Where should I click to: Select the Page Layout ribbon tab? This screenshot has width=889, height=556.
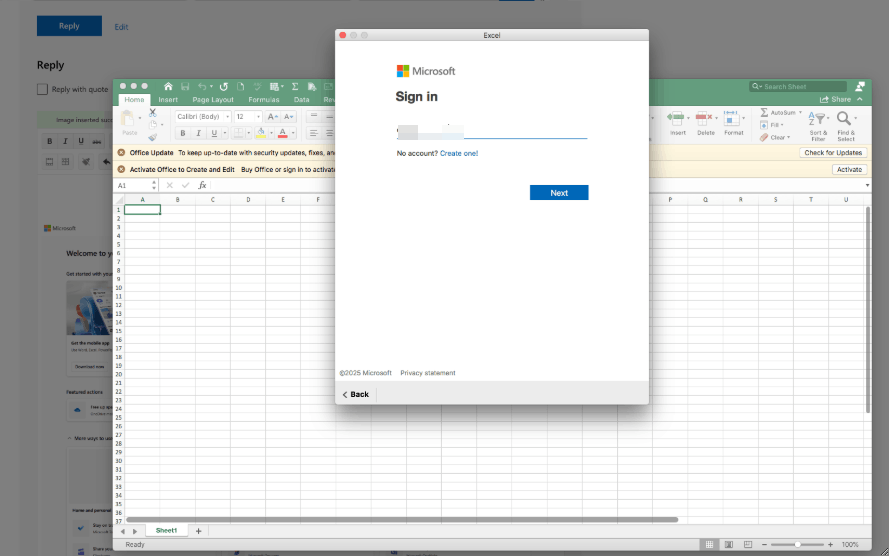(213, 100)
